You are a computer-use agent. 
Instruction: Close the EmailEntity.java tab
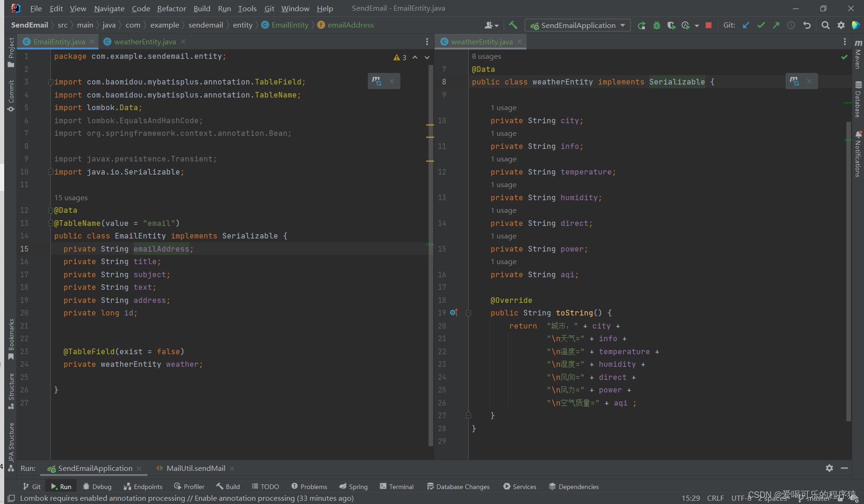[x=92, y=42]
